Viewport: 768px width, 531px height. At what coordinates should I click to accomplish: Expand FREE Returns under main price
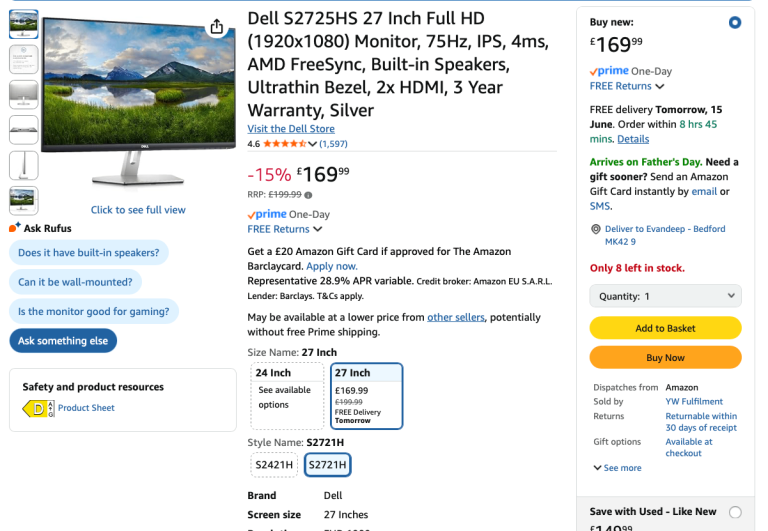tap(283, 229)
